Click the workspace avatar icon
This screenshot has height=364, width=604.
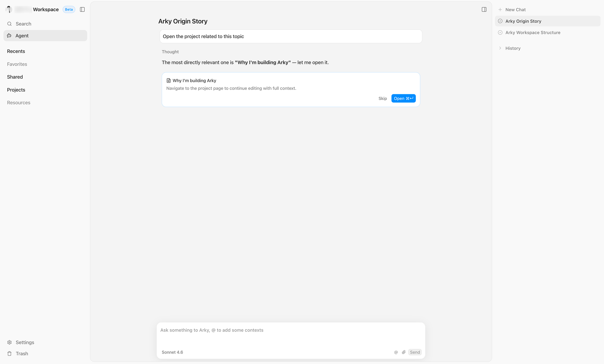pos(9,9)
